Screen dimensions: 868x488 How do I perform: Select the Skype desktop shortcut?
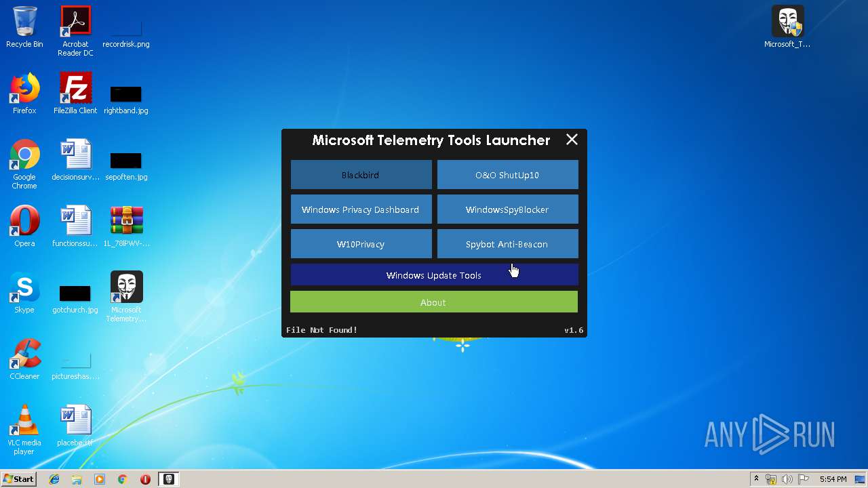pos(24,293)
